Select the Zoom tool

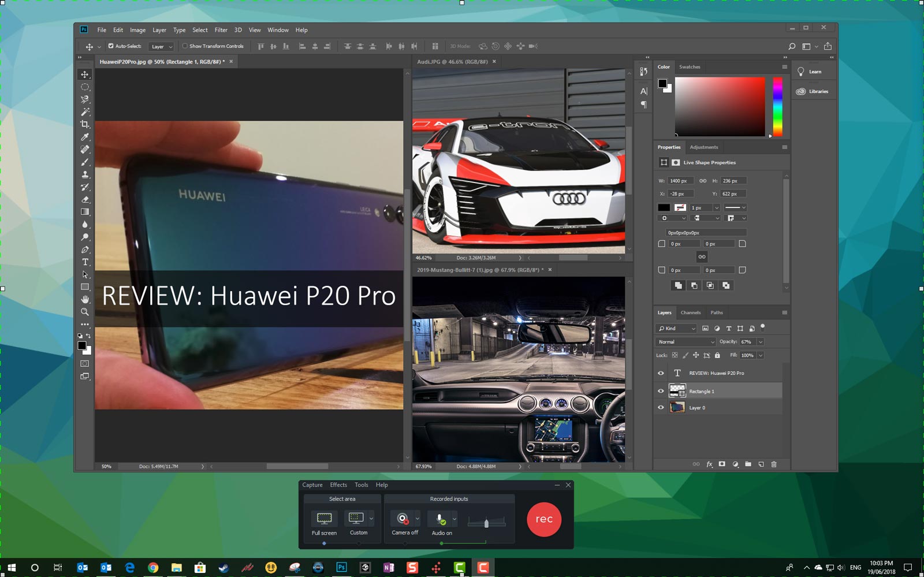click(85, 312)
